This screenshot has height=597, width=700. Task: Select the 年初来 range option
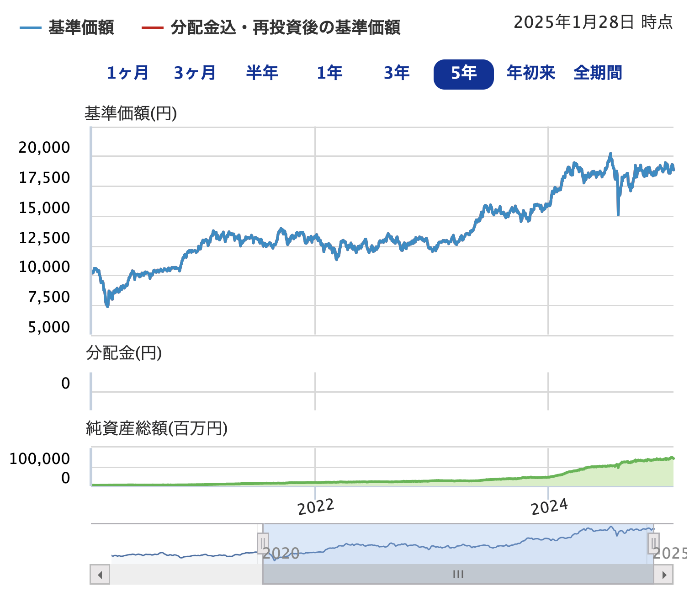coord(530,73)
